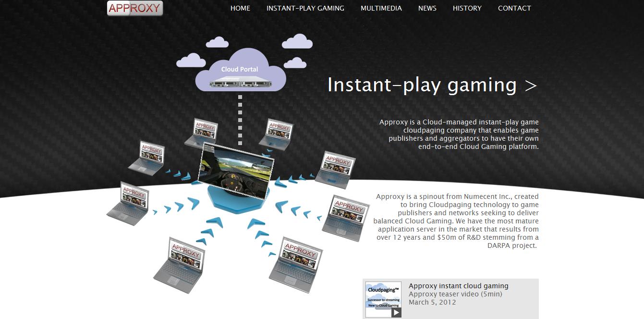644x319 pixels.
Task: Select MULTIMEDIA in the navigation bar
Action: coord(381,8)
